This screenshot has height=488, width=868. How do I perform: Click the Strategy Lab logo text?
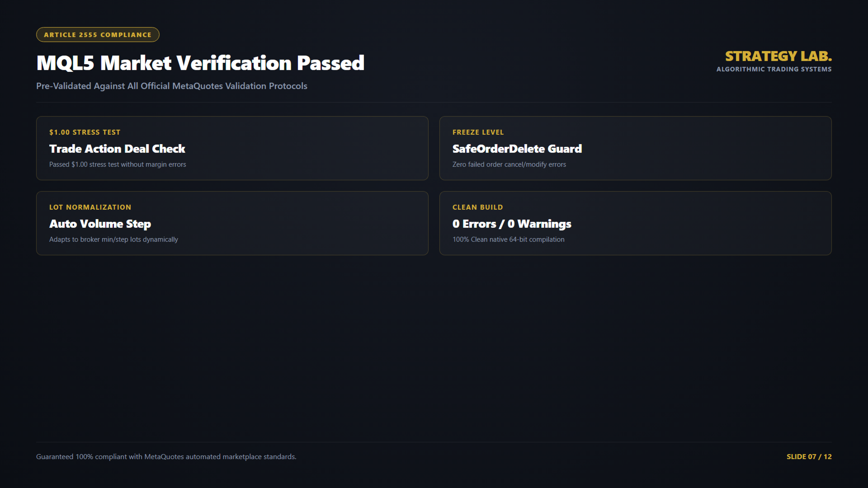coord(778,56)
